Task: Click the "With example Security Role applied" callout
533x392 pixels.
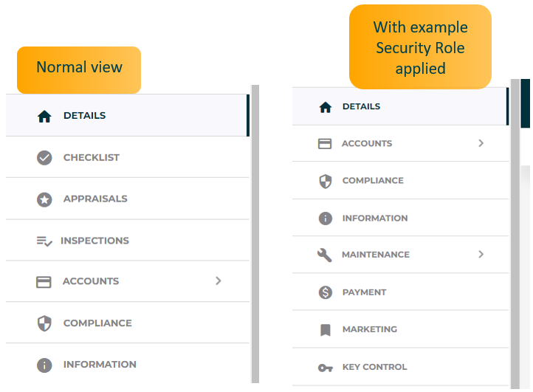Action: tap(420, 47)
